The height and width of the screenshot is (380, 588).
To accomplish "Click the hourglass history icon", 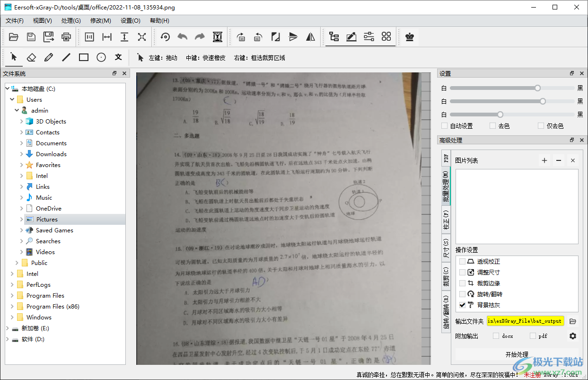I will pyautogui.click(x=218, y=37).
